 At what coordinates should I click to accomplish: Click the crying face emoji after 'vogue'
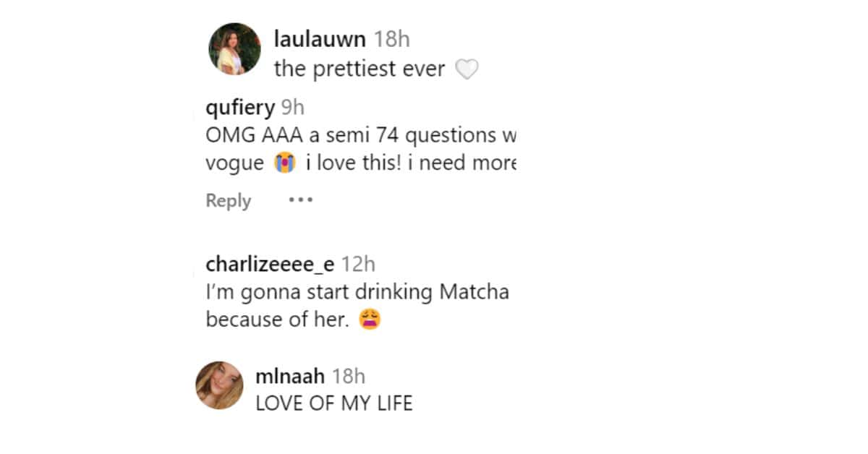[x=285, y=163]
